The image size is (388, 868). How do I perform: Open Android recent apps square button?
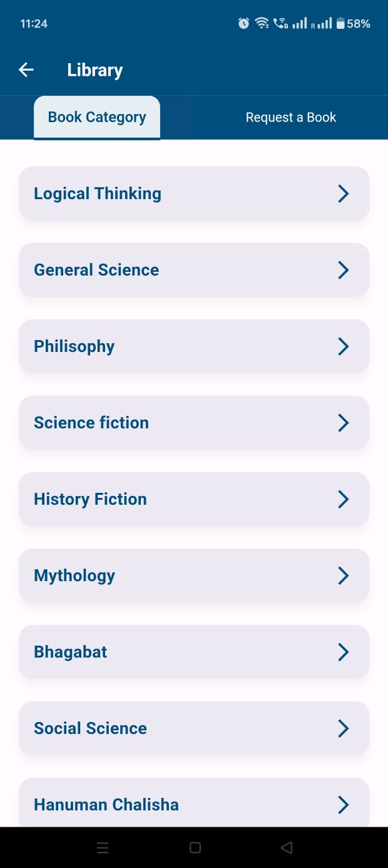(195, 847)
